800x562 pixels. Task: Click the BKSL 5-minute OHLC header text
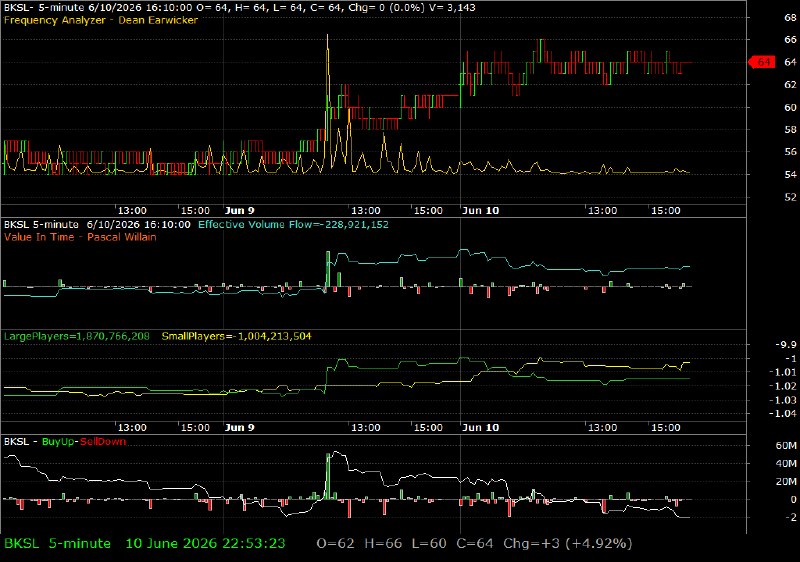[x=240, y=8]
